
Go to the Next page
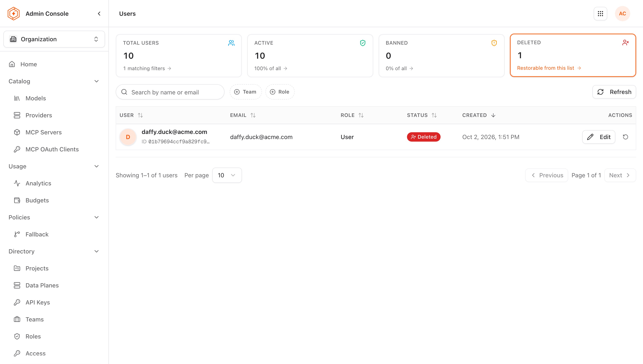(620, 175)
